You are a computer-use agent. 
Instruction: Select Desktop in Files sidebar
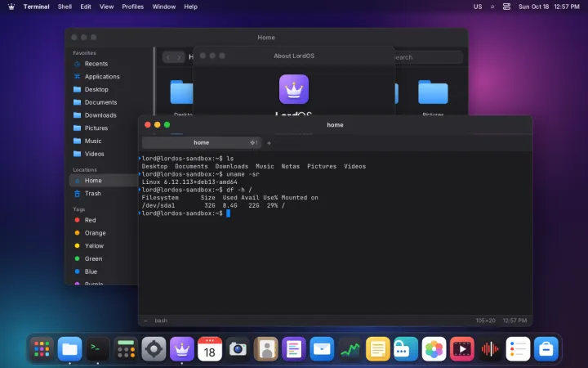click(104, 89)
